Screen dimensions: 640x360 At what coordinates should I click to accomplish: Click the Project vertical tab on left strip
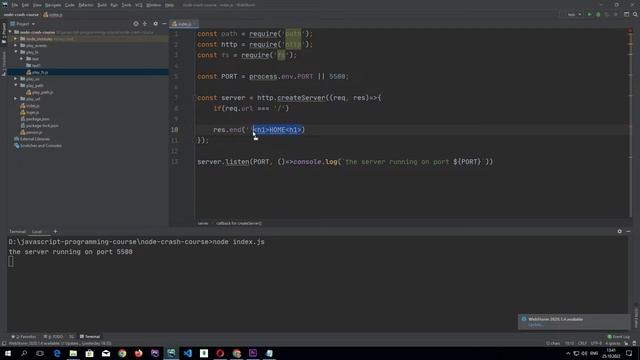(x=4, y=34)
